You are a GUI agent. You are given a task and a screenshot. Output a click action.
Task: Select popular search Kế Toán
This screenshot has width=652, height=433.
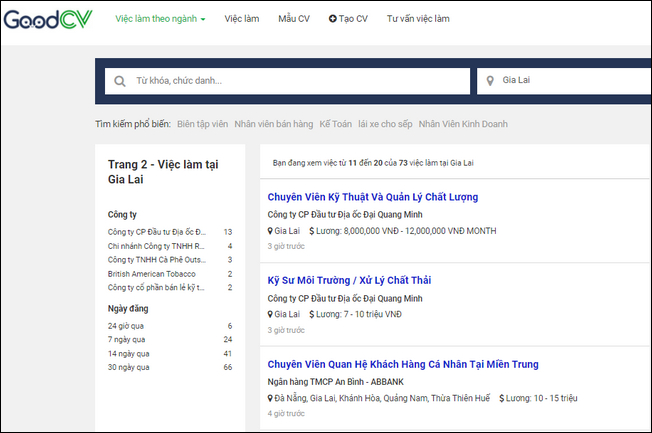tap(336, 124)
